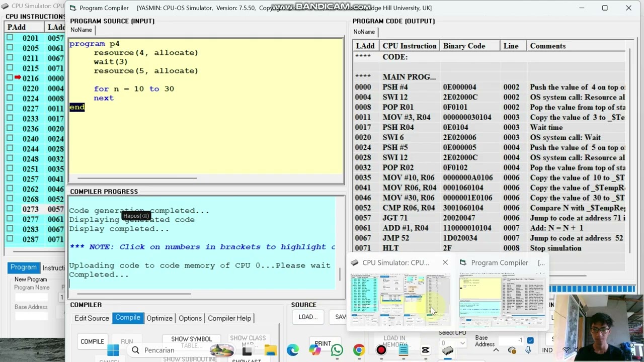Open the CPU Simulator window thumbnail
The image size is (644, 362).
pyautogui.click(x=400, y=300)
